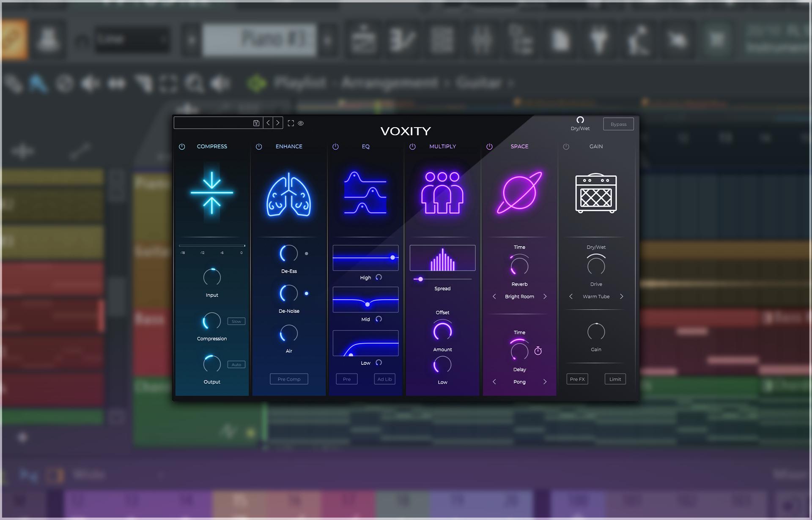Image resolution: width=812 pixels, height=520 pixels.
Task: Click the fullscreen resize icon
Action: (x=291, y=123)
